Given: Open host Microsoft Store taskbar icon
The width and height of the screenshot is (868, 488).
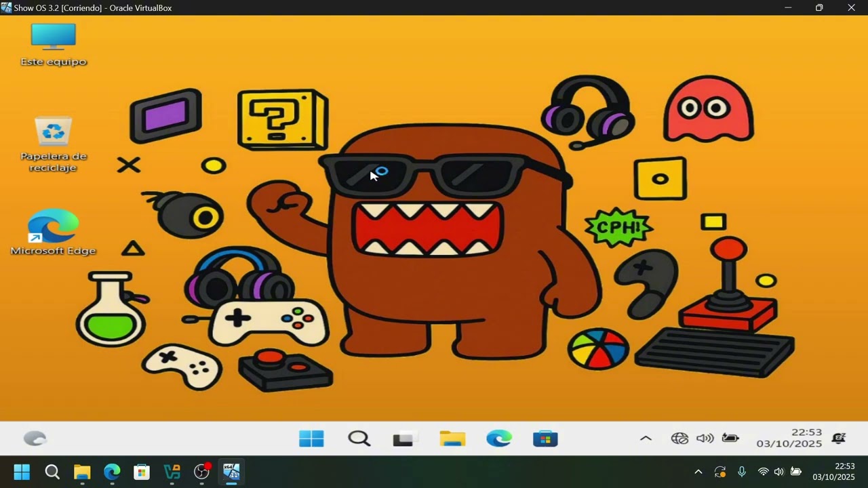Looking at the screenshot, I should coord(142,472).
